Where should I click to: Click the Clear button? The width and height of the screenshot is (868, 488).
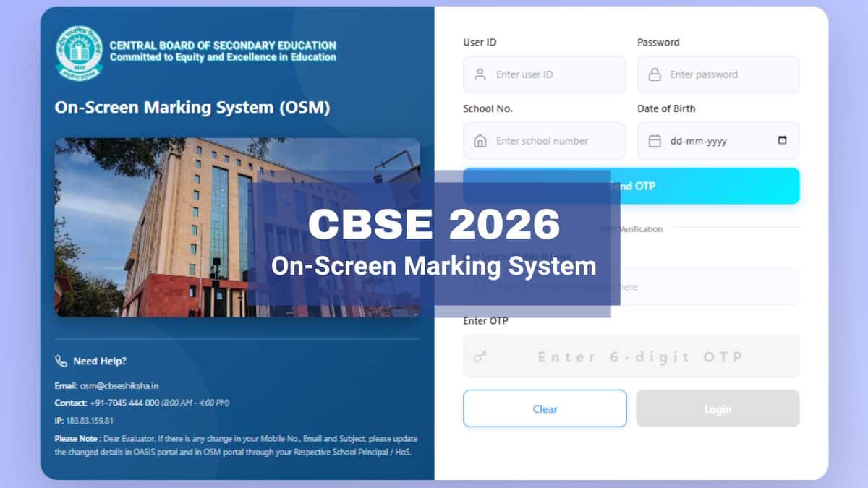point(545,408)
